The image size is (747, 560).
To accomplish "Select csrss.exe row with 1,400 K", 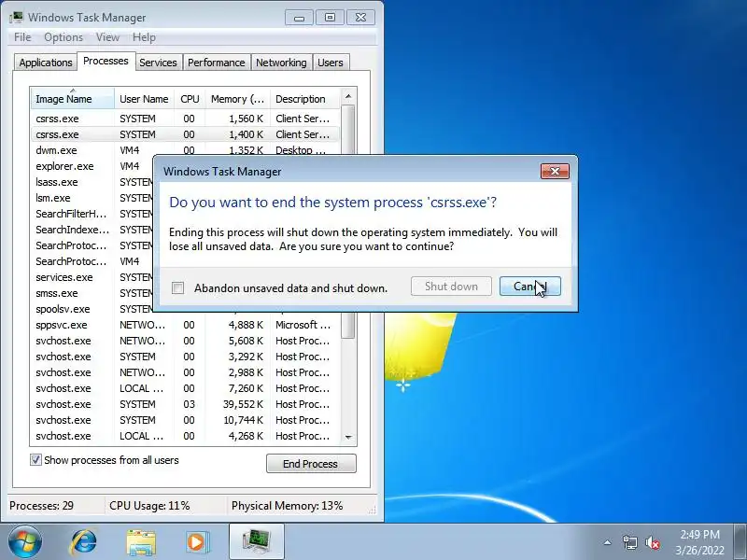I will click(186, 134).
